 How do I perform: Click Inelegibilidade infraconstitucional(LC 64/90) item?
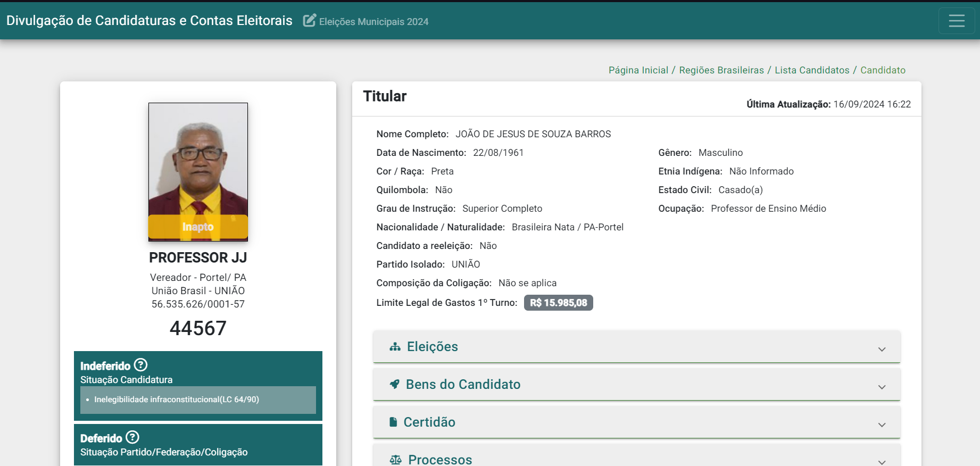click(177, 400)
